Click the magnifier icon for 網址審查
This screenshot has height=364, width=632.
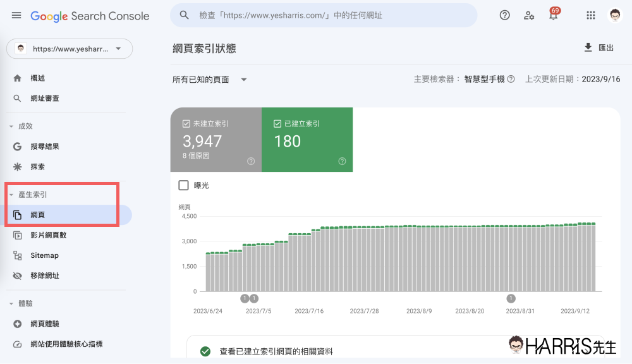[17, 99]
